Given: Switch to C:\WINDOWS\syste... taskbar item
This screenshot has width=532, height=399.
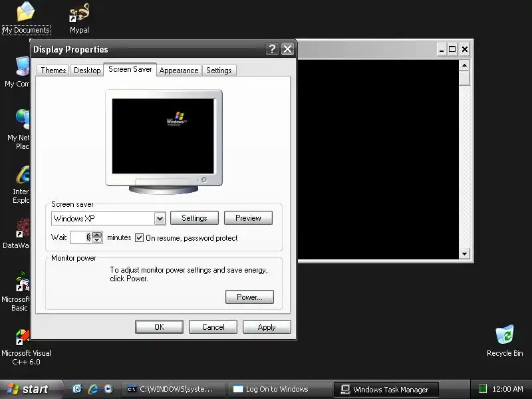Looking at the screenshot, I should pos(172,389).
